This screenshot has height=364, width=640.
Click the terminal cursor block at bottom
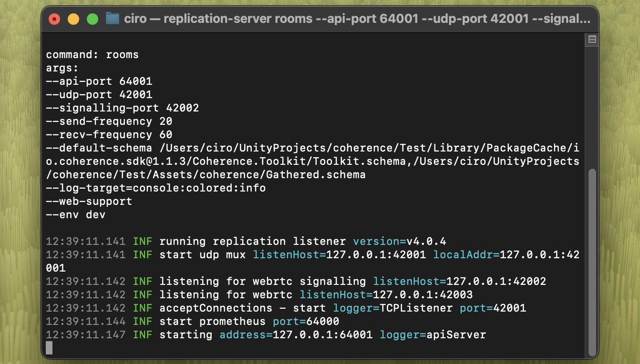[49, 348]
